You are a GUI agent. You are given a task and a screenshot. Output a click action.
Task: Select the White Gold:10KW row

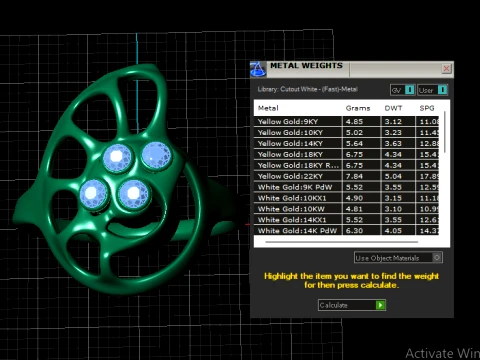[346, 209]
